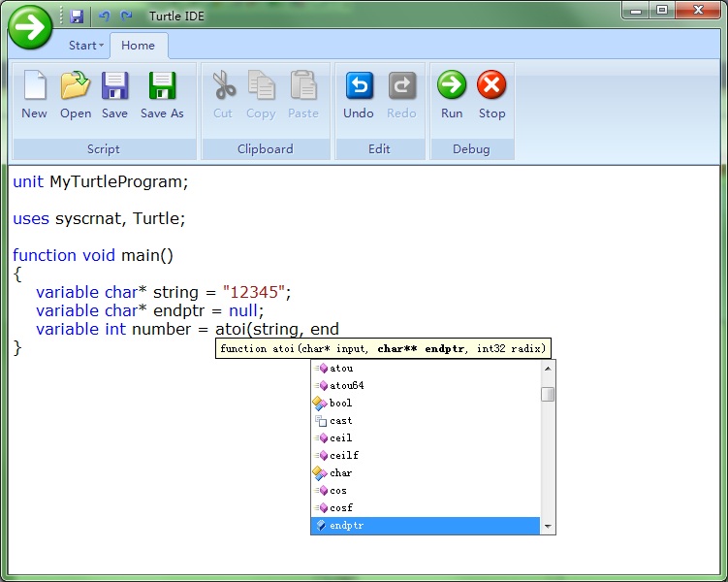This screenshot has height=582, width=728.
Task: Switch to the Home ribbon tab
Action: tap(138, 46)
